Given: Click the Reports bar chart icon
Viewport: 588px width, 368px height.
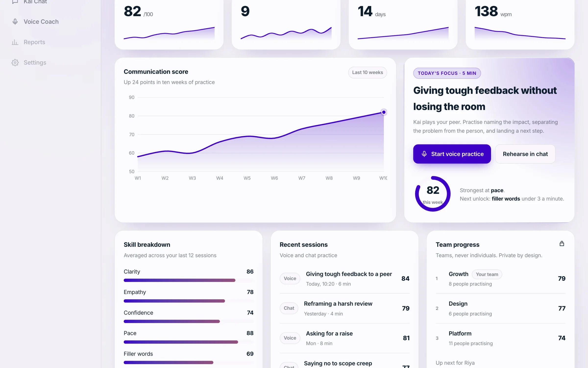Looking at the screenshot, I should pyautogui.click(x=15, y=42).
